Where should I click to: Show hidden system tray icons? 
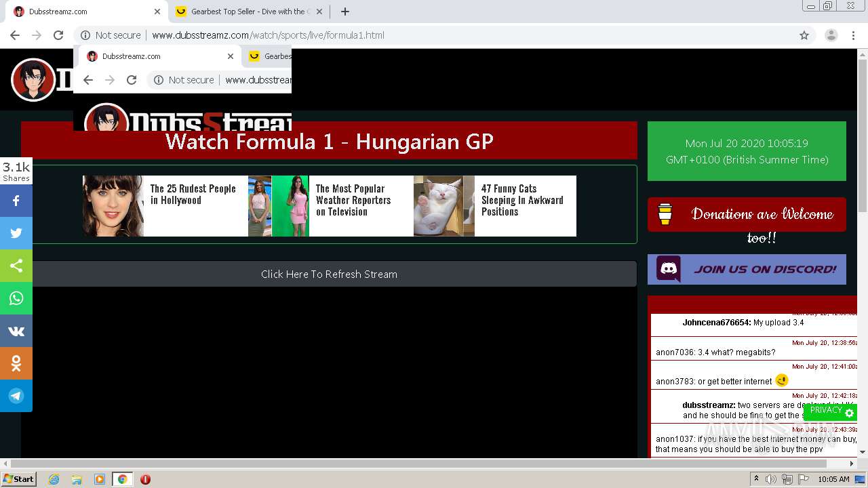pos(757,479)
